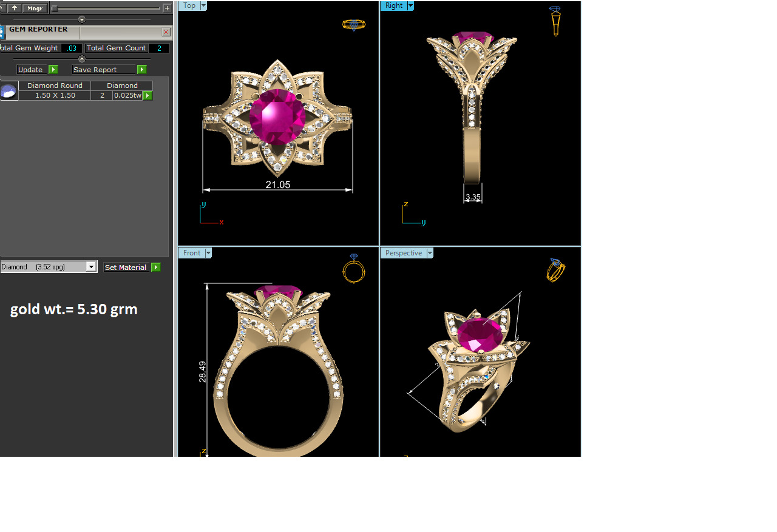The width and height of the screenshot is (777, 532).
Task: Click the Right viewport label
Action: click(393, 5)
